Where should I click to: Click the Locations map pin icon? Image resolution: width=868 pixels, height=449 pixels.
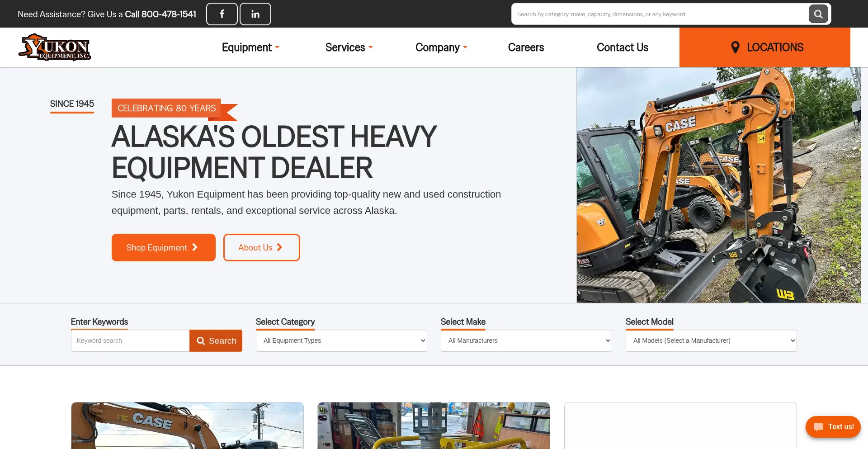point(736,47)
